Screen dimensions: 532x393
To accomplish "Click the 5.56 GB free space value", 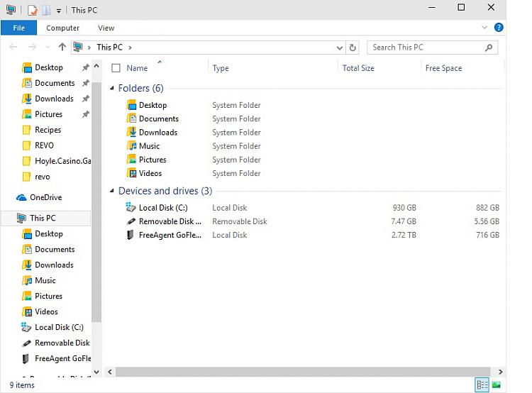I will pos(487,221).
